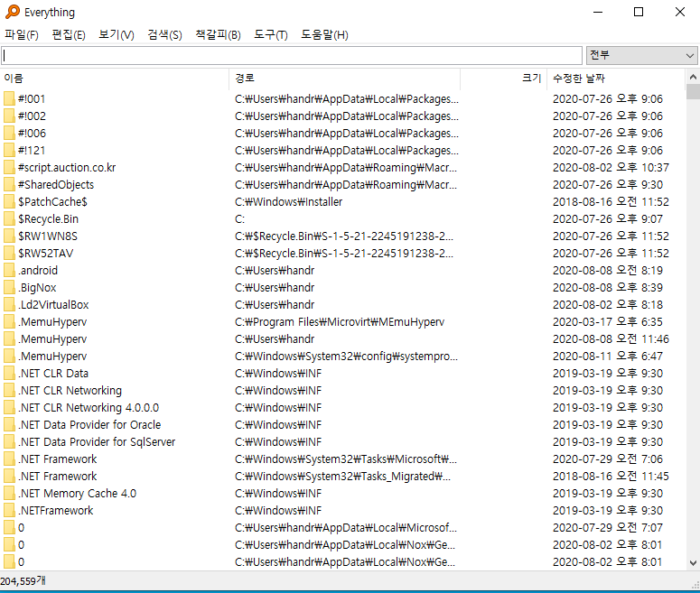This screenshot has height=593, width=700.
Task: Select .NET Data Provider for Oracle name
Action: 89,425
